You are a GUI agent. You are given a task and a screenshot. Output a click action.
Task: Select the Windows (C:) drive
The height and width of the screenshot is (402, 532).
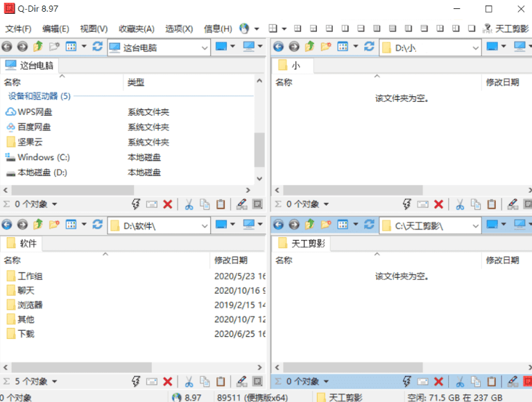[37, 157]
